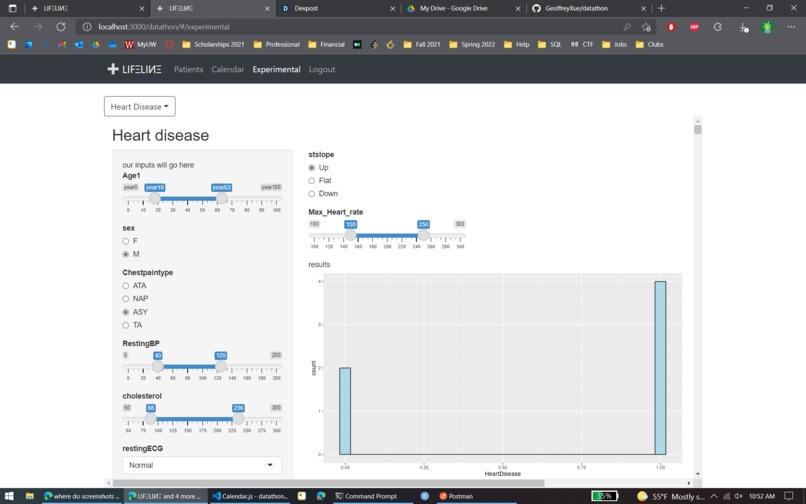
Task: Open the Scholarships 2021 bookmark folder
Action: (x=213, y=45)
